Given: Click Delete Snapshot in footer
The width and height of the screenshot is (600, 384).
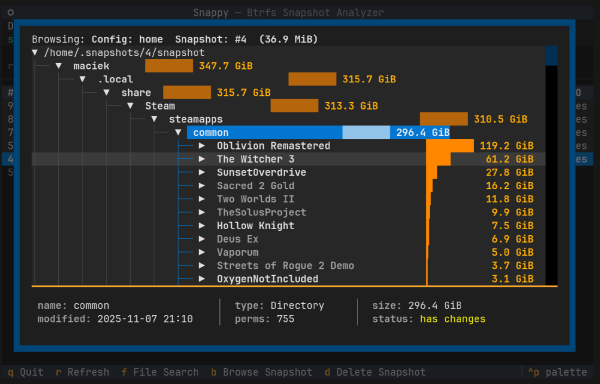Looking at the screenshot, I should click(375, 372).
